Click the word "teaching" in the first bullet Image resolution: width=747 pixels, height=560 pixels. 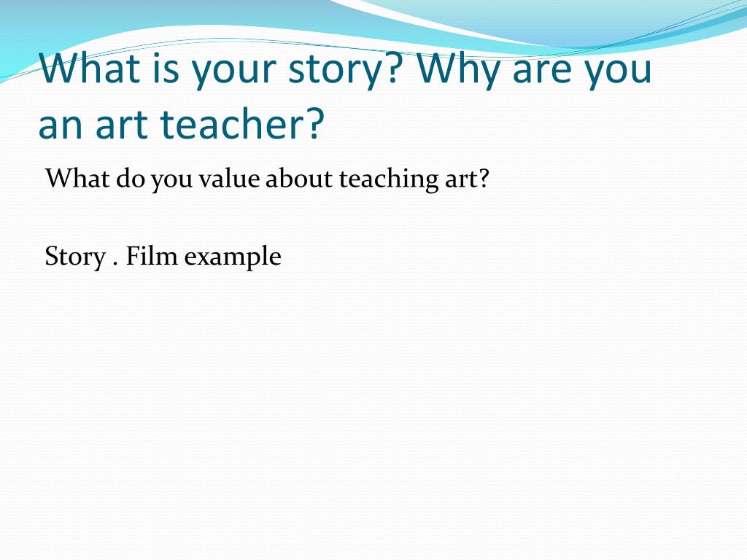pos(388,179)
